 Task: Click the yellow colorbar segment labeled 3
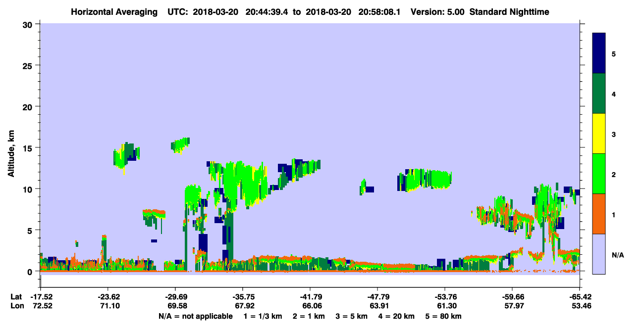(x=599, y=134)
